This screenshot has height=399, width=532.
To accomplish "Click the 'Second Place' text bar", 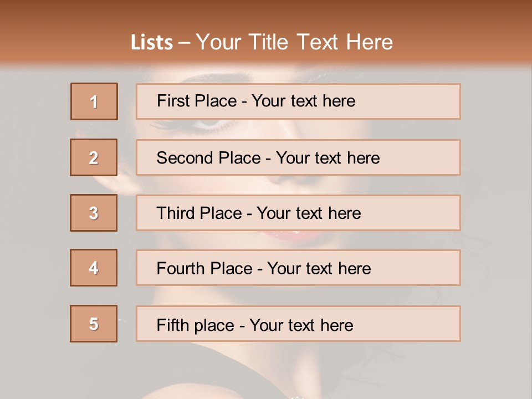I will [x=298, y=157].
